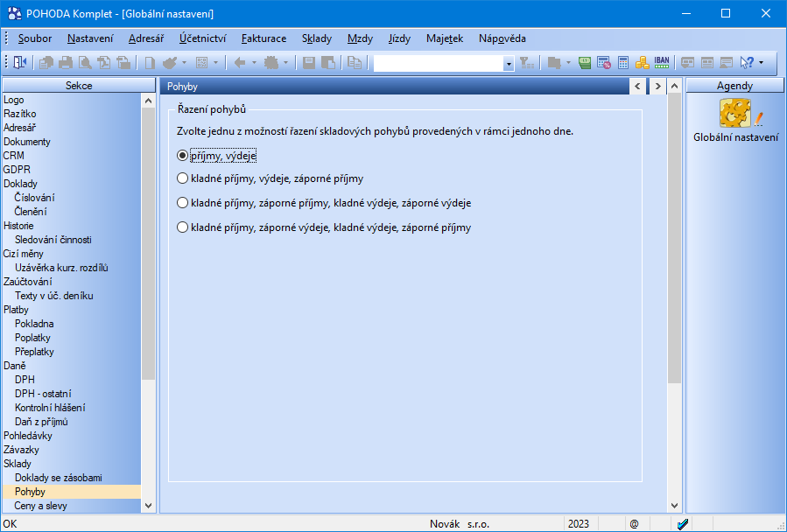Click inside the toolbar search input field
This screenshot has width=787, height=532.
click(x=439, y=64)
